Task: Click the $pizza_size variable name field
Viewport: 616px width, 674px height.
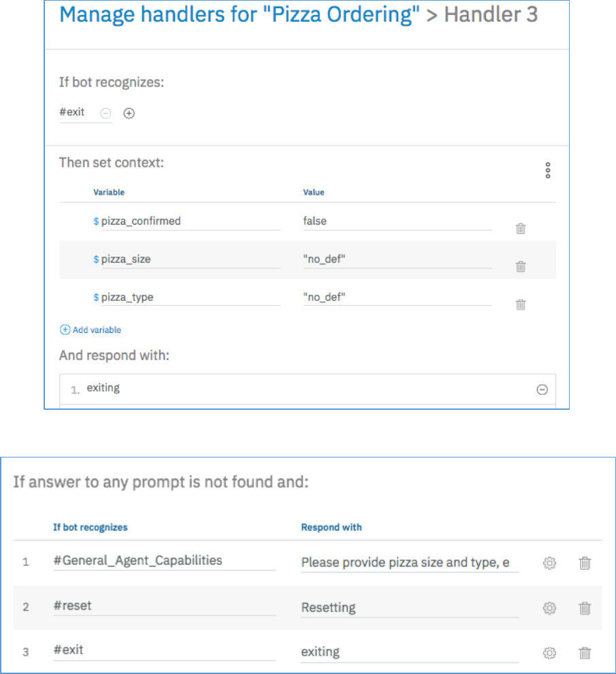Action: coord(189,259)
